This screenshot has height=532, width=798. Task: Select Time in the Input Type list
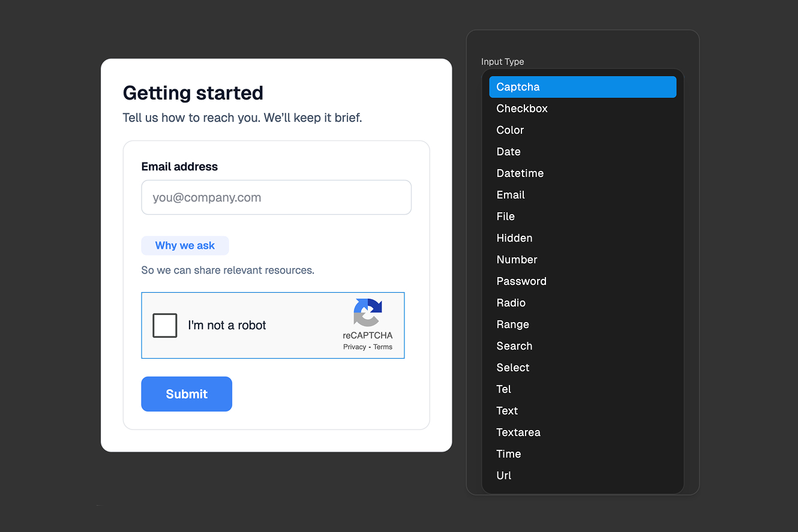pyautogui.click(x=583, y=454)
